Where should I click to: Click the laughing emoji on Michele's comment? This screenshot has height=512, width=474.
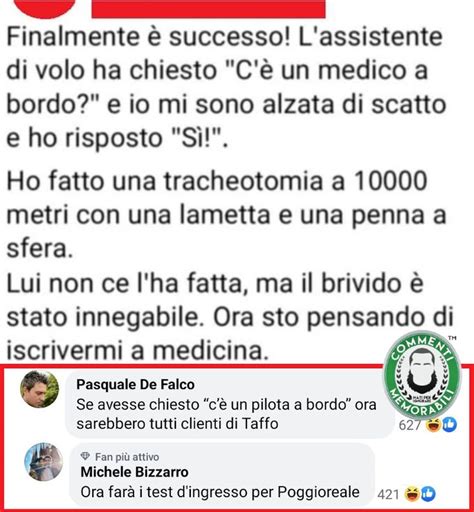pos(412,494)
